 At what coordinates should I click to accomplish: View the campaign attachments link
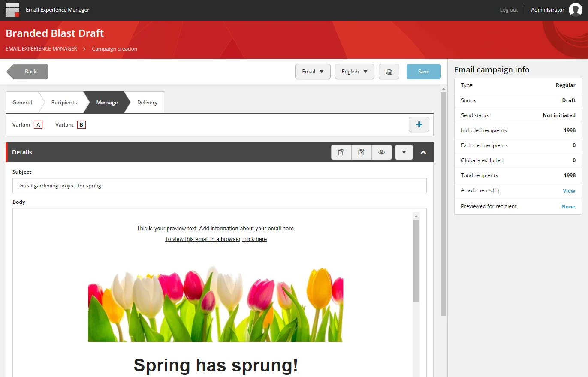pyautogui.click(x=569, y=191)
